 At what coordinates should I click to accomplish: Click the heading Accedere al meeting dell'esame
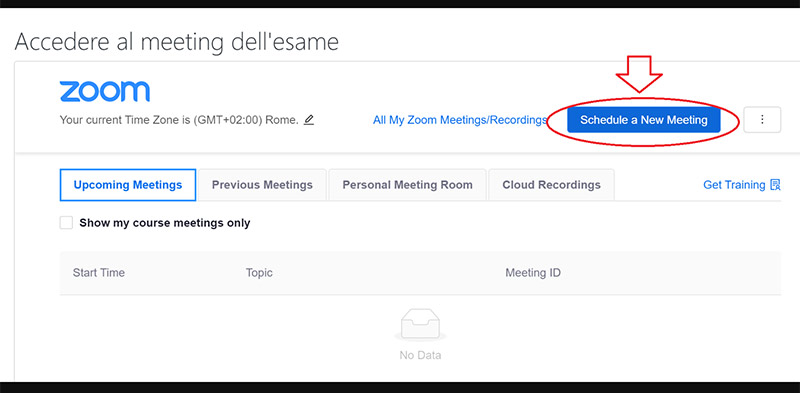coord(177,41)
